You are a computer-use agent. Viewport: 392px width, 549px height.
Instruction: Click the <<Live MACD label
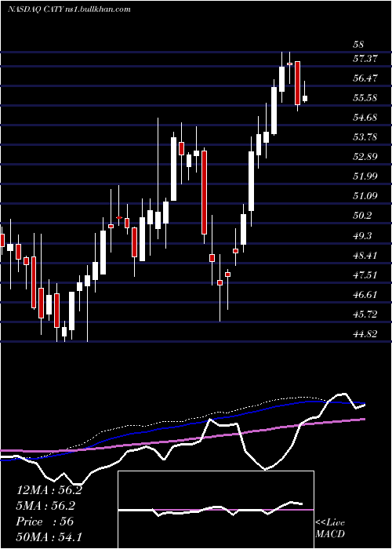coord(330,529)
